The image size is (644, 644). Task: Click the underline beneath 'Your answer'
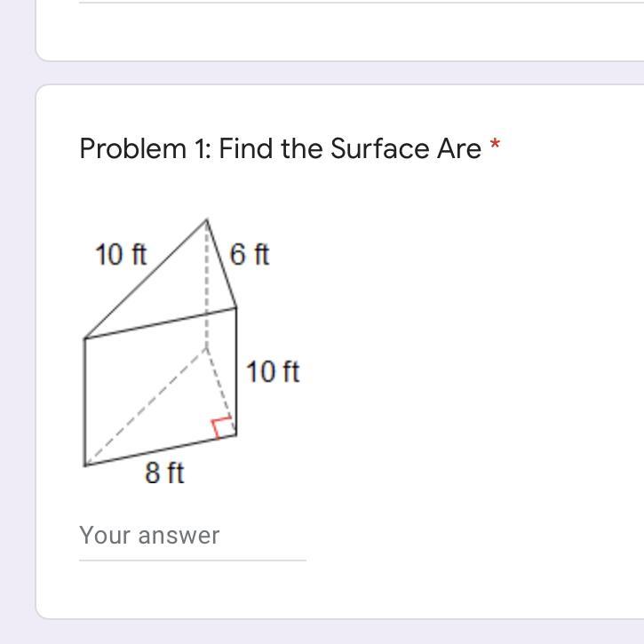(x=193, y=560)
